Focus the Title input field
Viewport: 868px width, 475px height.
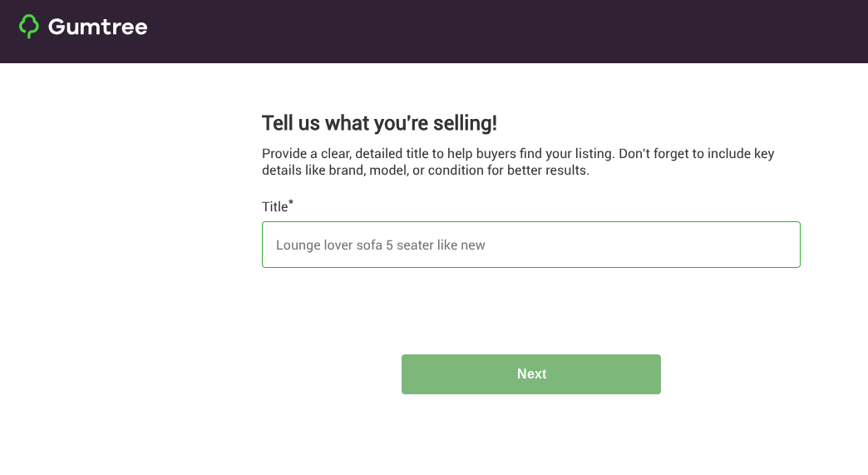[x=530, y=245]
